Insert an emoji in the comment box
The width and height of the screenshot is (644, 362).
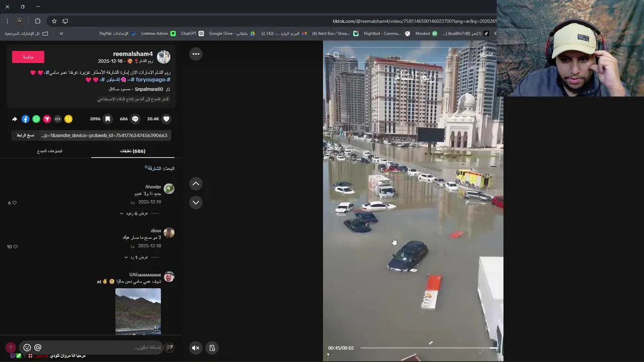(x=27, y=347)
